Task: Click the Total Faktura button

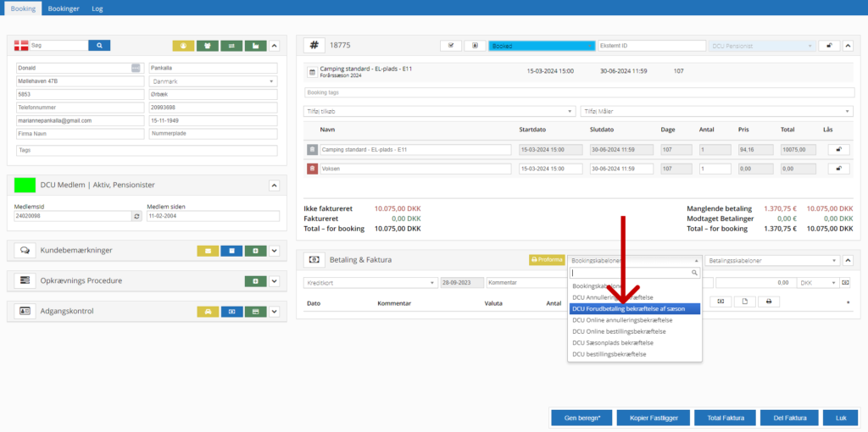Action: [725, 418]
